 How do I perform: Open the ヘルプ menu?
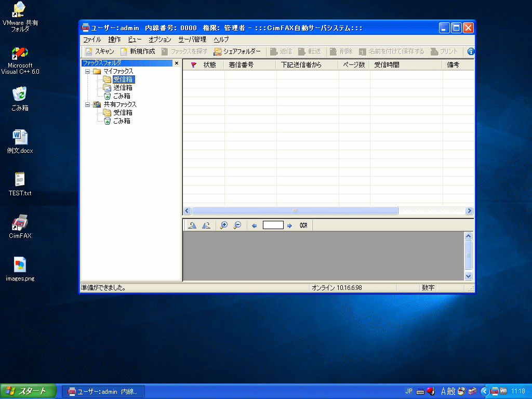pyautogui.click(x=221, y=39)
